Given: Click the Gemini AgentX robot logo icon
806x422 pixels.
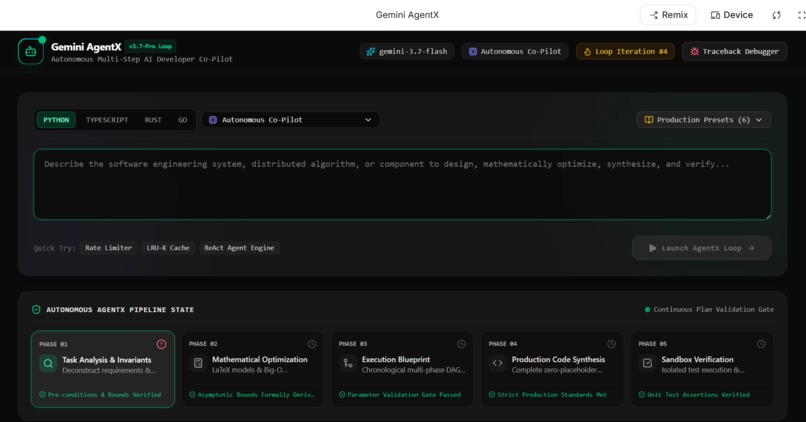Looking at the screenshot, I should [x=30, y=51].
